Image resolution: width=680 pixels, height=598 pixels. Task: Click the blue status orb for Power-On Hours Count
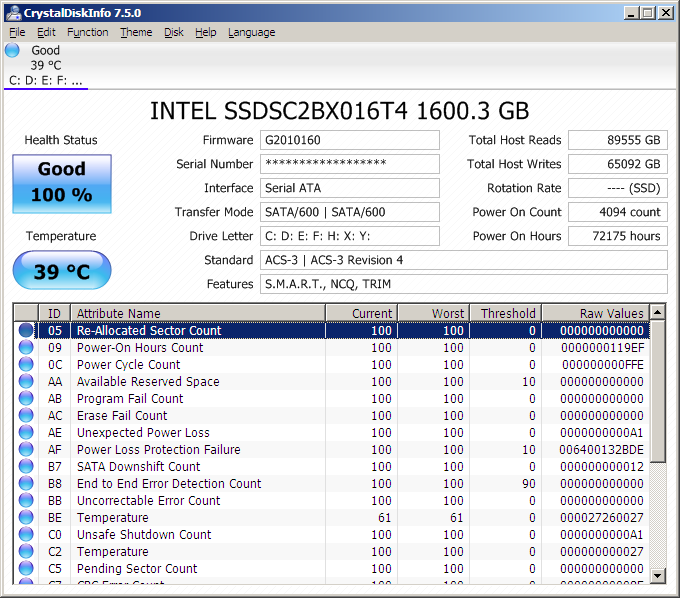click(26, 348)
